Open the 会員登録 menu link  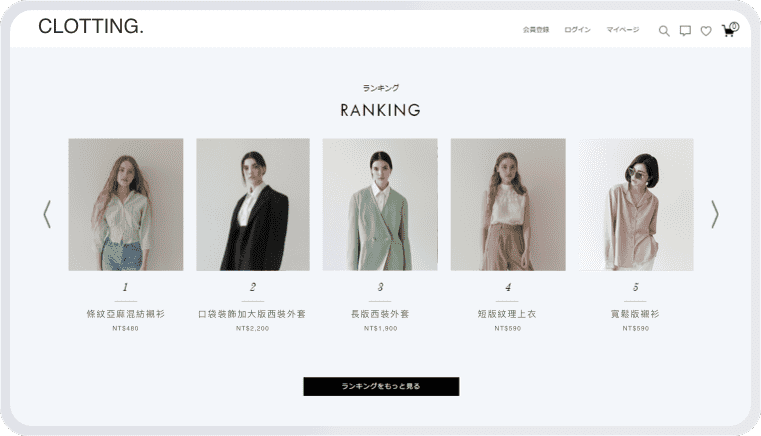[536, 30]
